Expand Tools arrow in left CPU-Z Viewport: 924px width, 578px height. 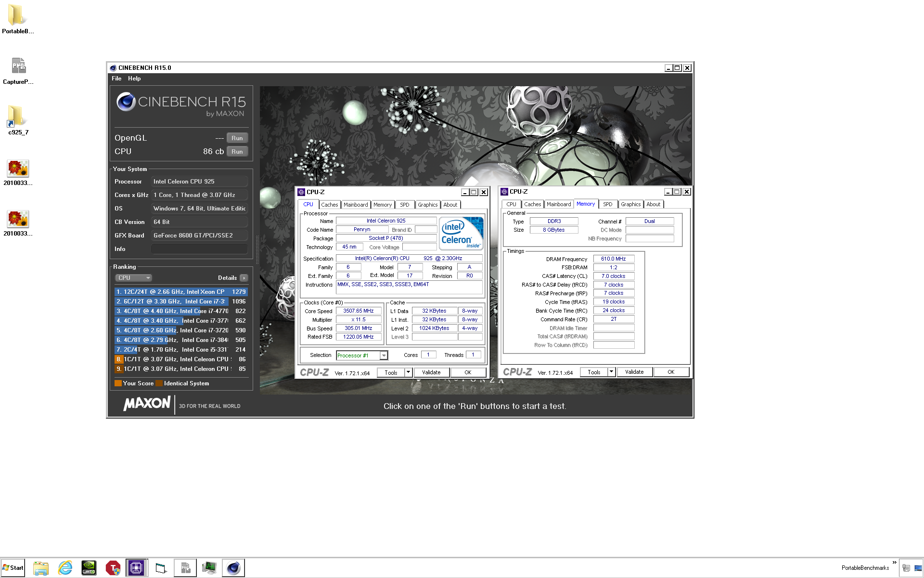[408, 372]
